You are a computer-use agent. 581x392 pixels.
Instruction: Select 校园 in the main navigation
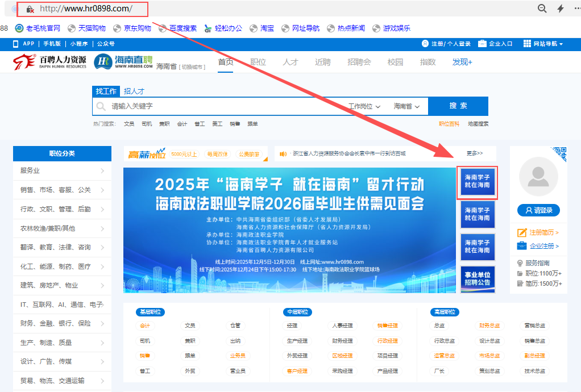(395, 62)
